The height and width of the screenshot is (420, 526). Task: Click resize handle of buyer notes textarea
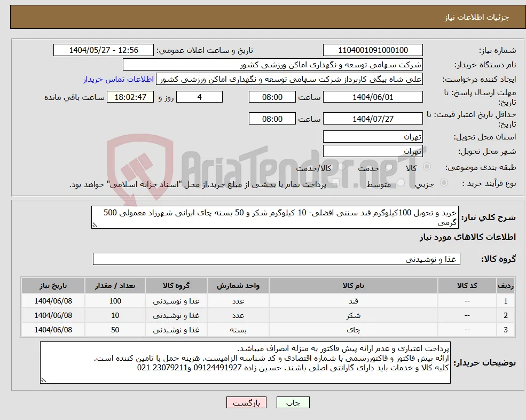[x=43, y=380]
